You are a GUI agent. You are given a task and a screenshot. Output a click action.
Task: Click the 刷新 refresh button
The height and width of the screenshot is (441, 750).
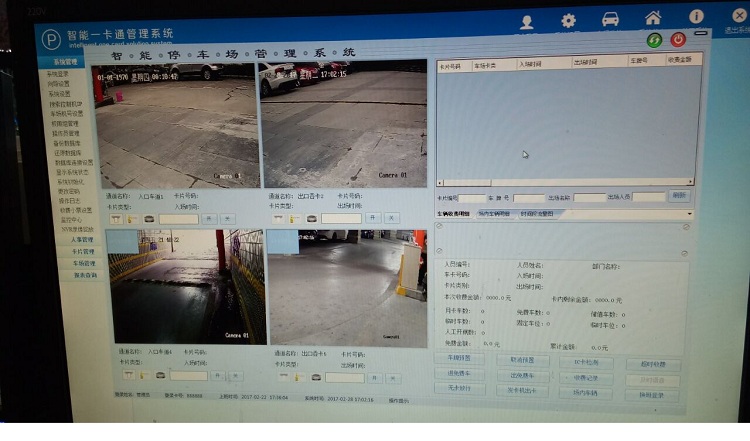(679, 196)
